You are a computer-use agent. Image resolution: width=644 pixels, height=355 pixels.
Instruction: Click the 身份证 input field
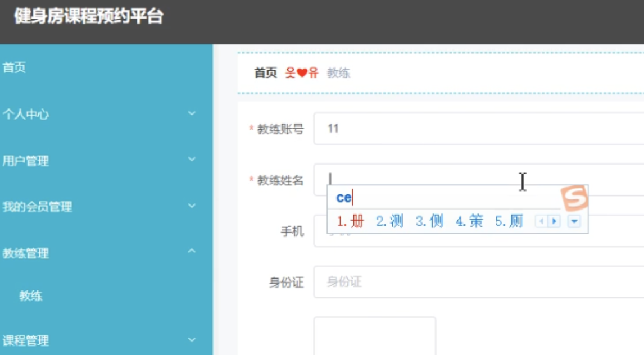point(479,282)
